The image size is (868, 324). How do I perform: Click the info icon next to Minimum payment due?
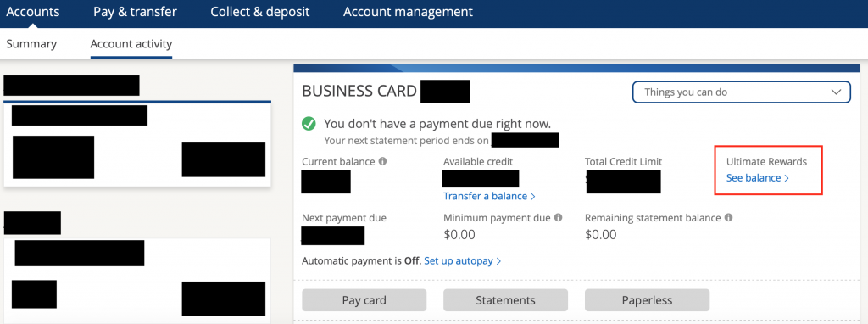click(558, 218)
